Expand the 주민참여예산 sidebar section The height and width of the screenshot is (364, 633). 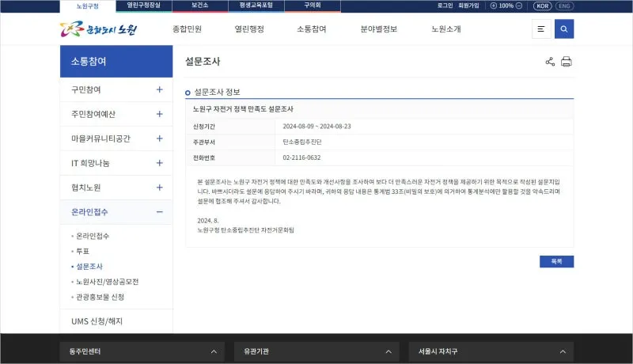click(x=159, y=114)
